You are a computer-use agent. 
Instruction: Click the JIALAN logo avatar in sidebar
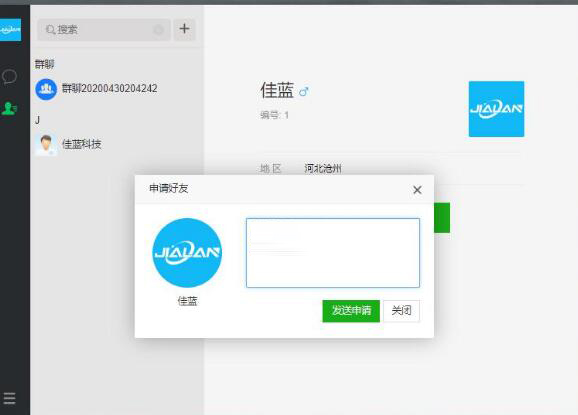(x=10, y=29)
